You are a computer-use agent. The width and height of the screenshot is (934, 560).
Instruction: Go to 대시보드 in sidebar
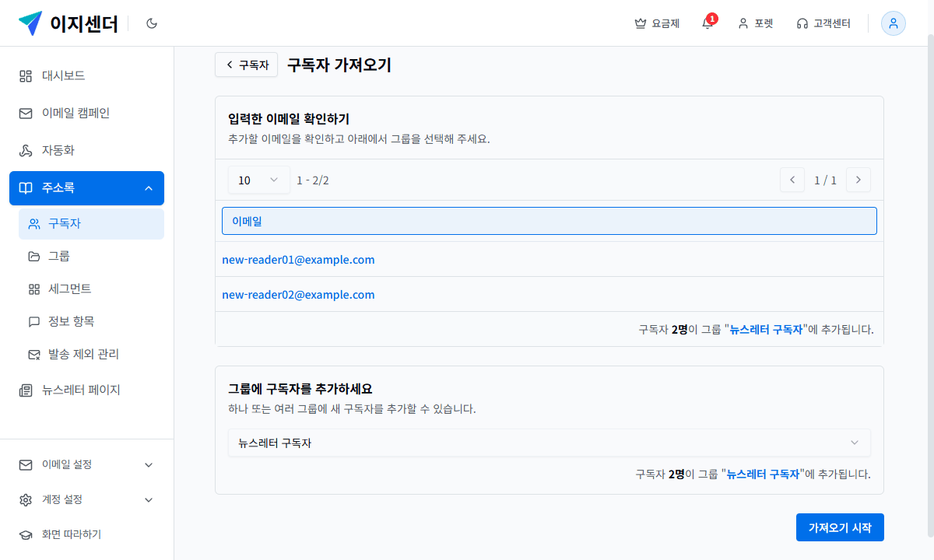87,75
